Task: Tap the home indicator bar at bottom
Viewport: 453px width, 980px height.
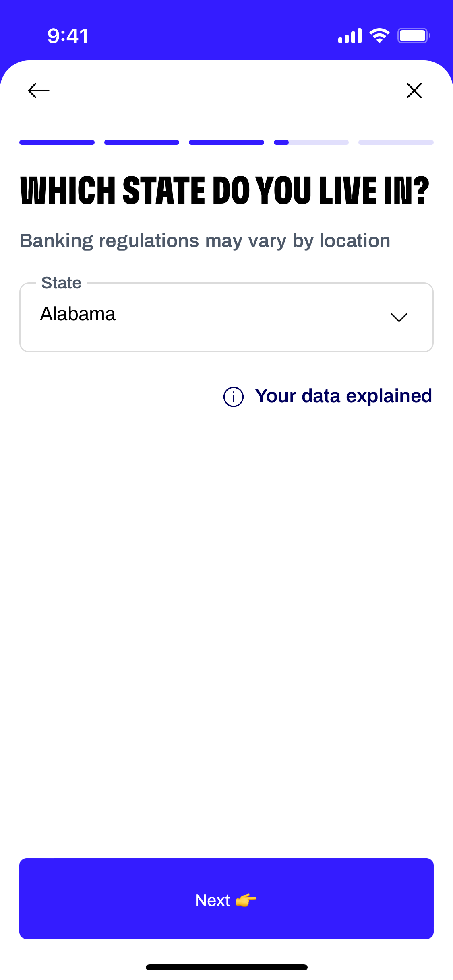Action: pyautogui.click(x=226, y=967)
